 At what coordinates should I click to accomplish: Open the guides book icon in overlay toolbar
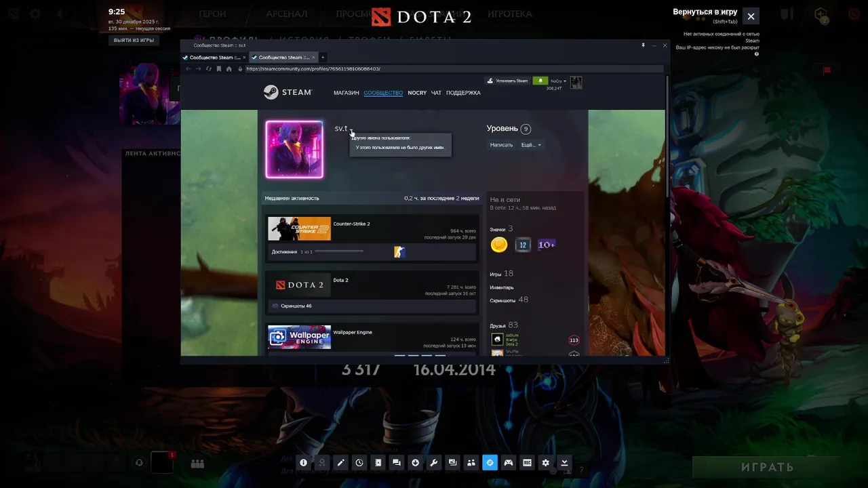coord(378,463)
